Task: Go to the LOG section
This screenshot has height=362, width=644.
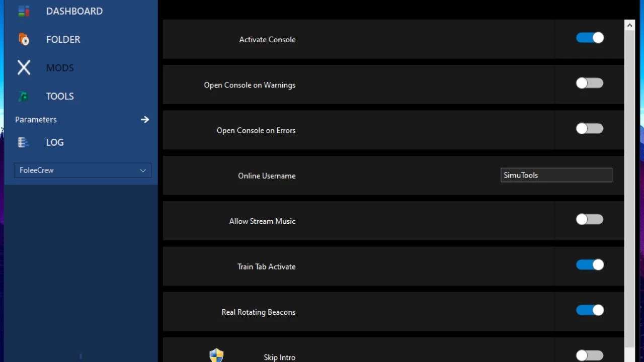Action: (x=55, y=142)
